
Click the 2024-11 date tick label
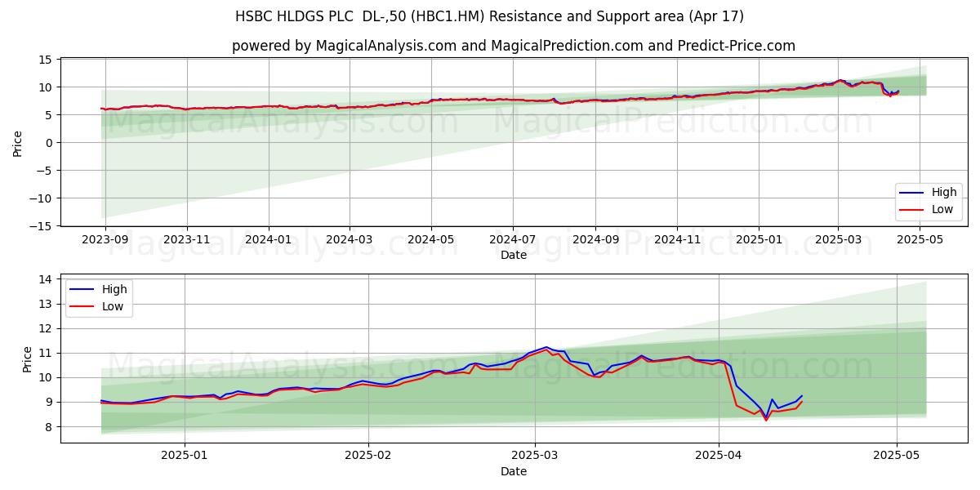coord(677,239)
